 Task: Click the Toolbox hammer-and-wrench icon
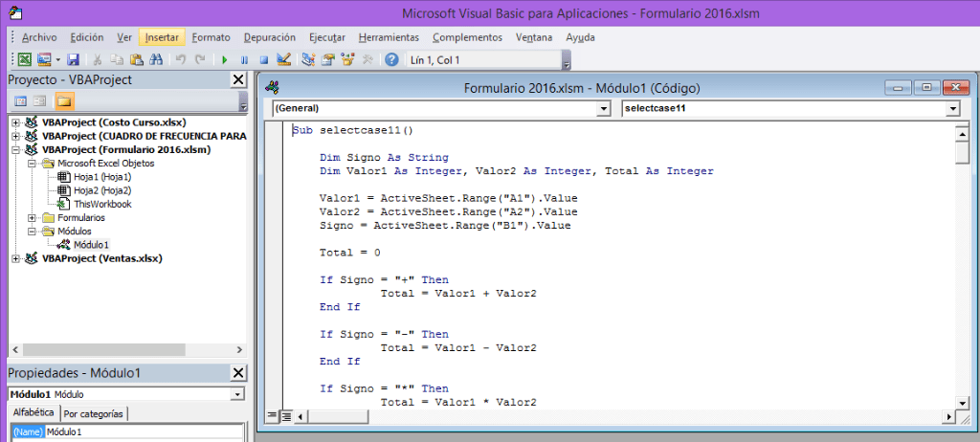(367, 60)
